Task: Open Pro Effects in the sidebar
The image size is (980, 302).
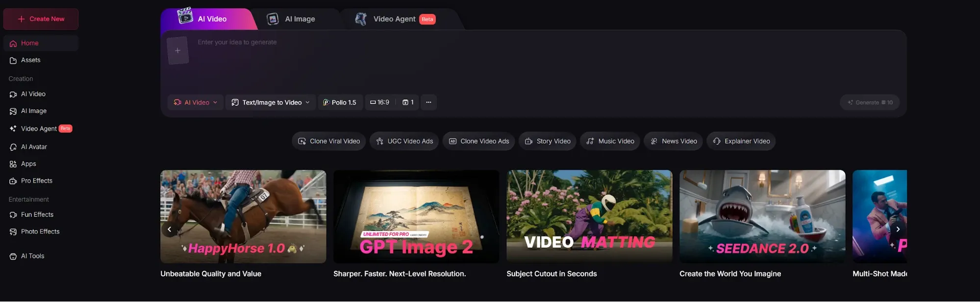Action: click(x=41, y=181)
